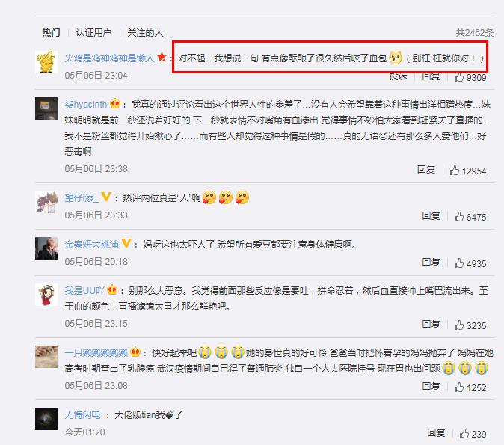Image resolution: width=504 pixels, height=445 pixels.
Task: Reply to 无悔闪电's comment
Action: (x=436, y=432)
